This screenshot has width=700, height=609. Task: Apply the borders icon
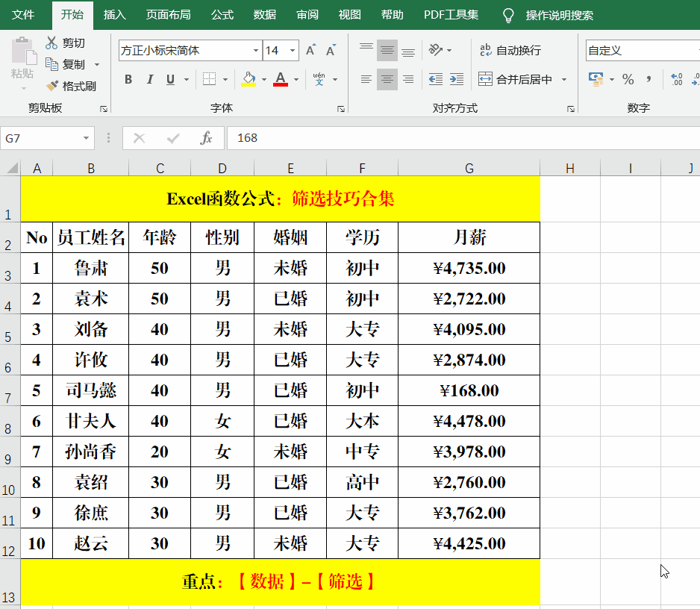point(209,79)
